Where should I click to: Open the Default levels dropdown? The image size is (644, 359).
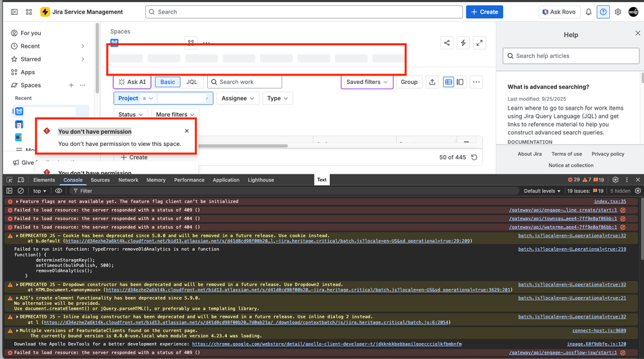(x=542, y=191)
